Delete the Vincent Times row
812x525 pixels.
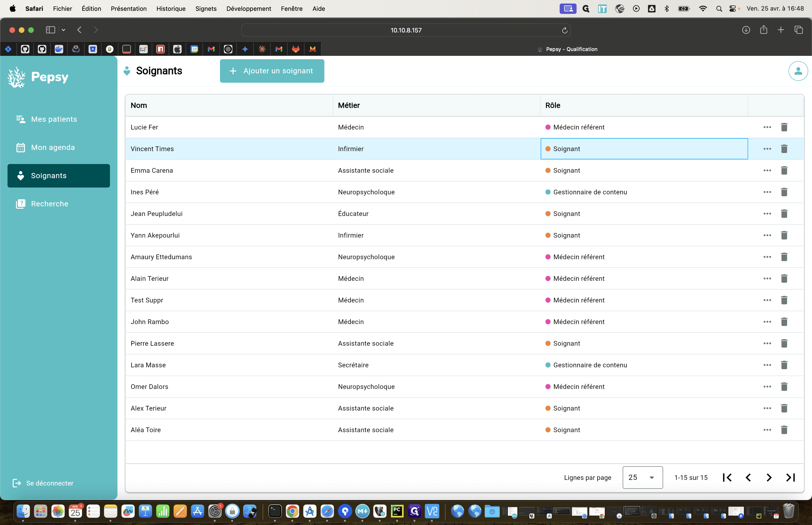(784, 149)
